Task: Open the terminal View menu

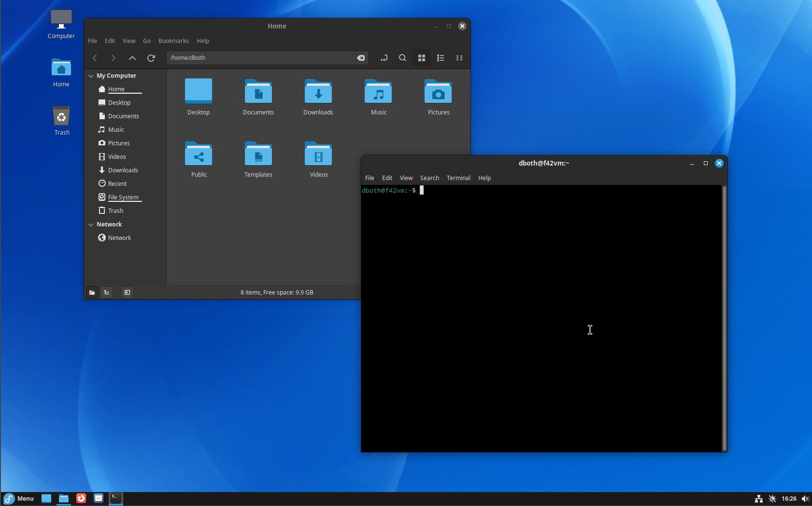Action: 406,178
